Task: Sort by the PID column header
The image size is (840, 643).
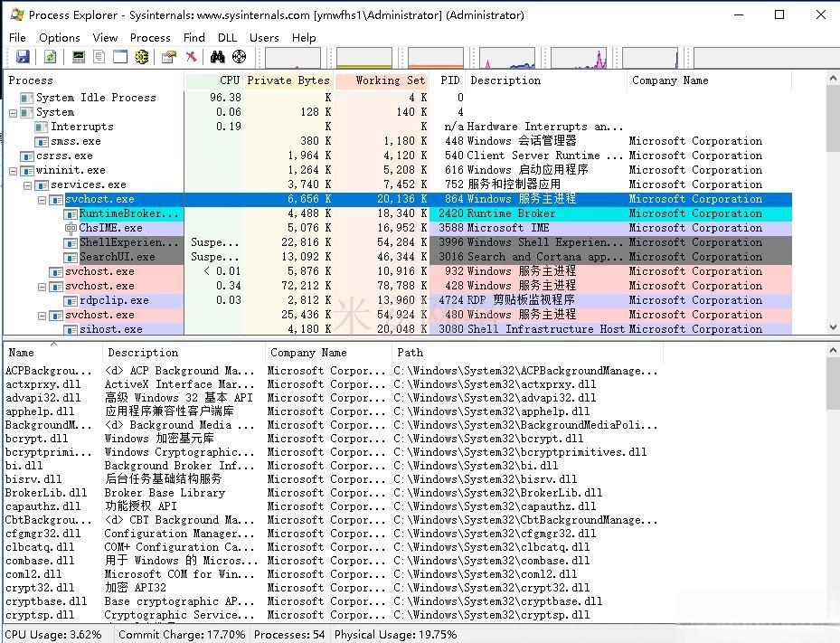Action: coord(448,80)
